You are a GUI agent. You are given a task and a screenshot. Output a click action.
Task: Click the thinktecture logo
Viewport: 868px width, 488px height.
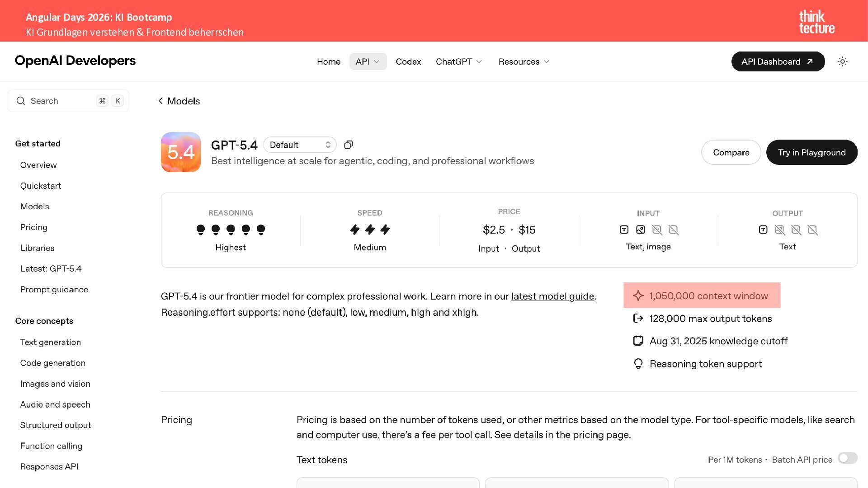coord(816,22)
